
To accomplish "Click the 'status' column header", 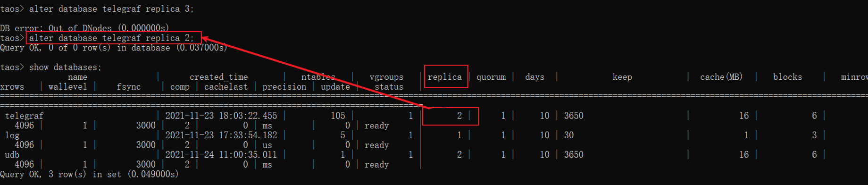I will pyautogui.click(x=389, y=87).
